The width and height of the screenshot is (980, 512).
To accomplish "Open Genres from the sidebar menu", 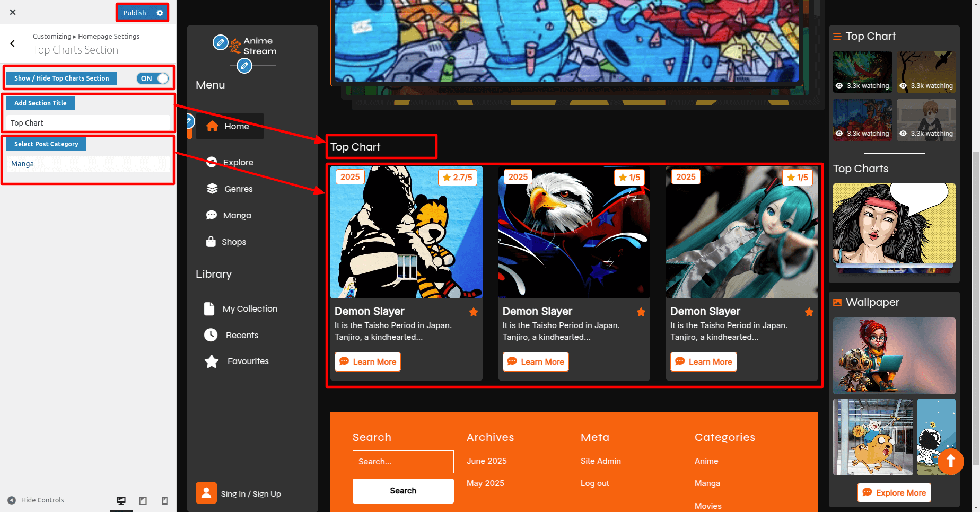I will tap(238, 189).
